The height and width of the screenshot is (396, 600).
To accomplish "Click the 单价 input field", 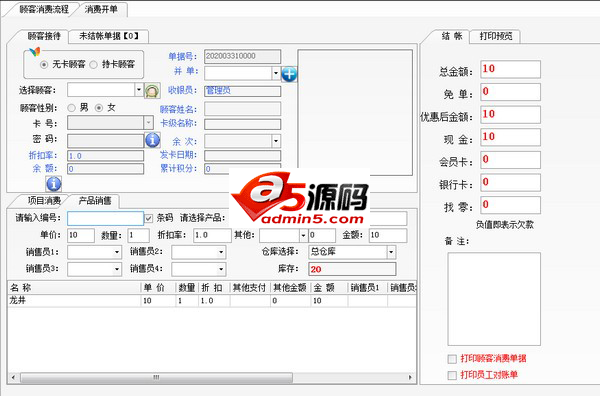I will (x=81, y=235).
